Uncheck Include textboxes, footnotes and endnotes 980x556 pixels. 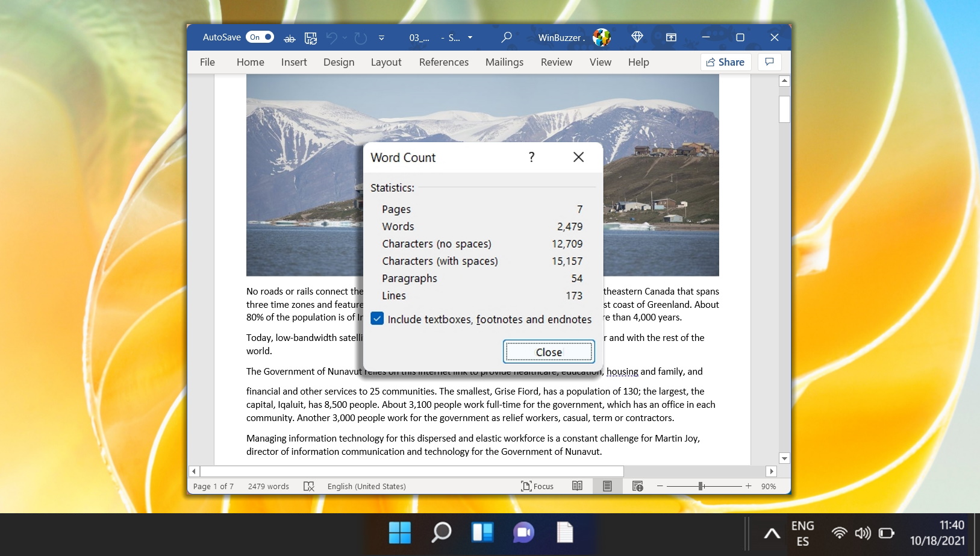point(377,319)
